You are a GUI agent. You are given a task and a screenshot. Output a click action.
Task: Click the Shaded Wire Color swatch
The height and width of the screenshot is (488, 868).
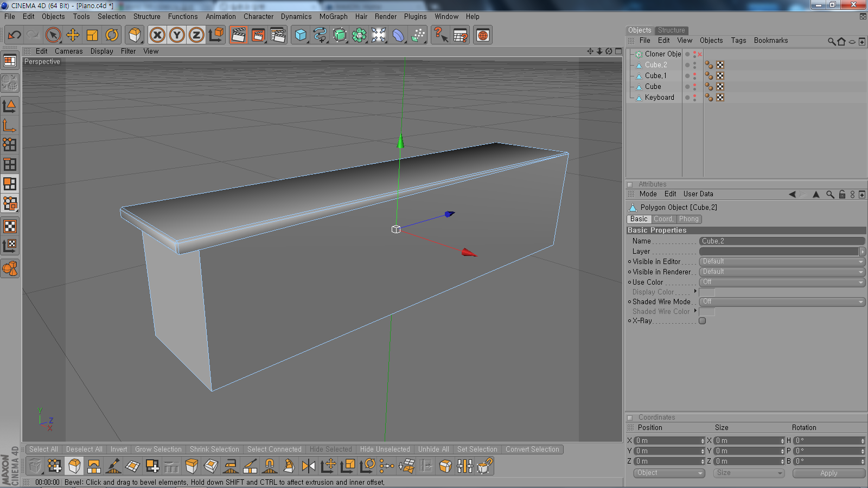point(707,312)
